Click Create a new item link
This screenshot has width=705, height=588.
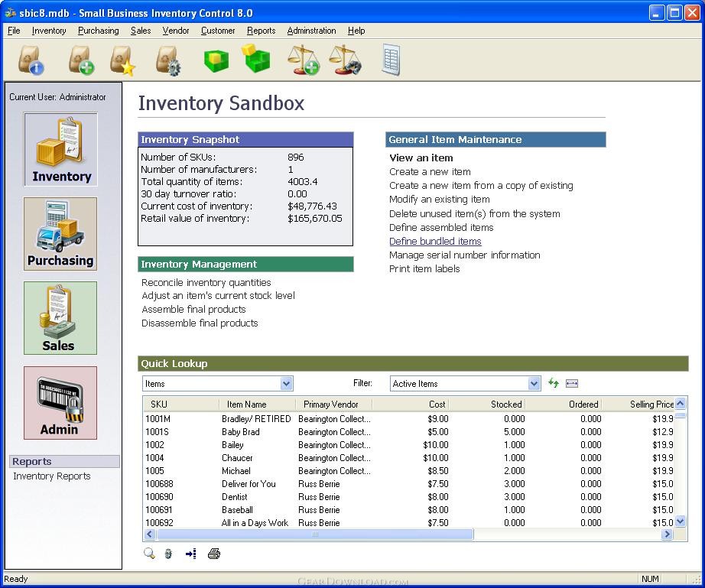(x=430, y=172)
